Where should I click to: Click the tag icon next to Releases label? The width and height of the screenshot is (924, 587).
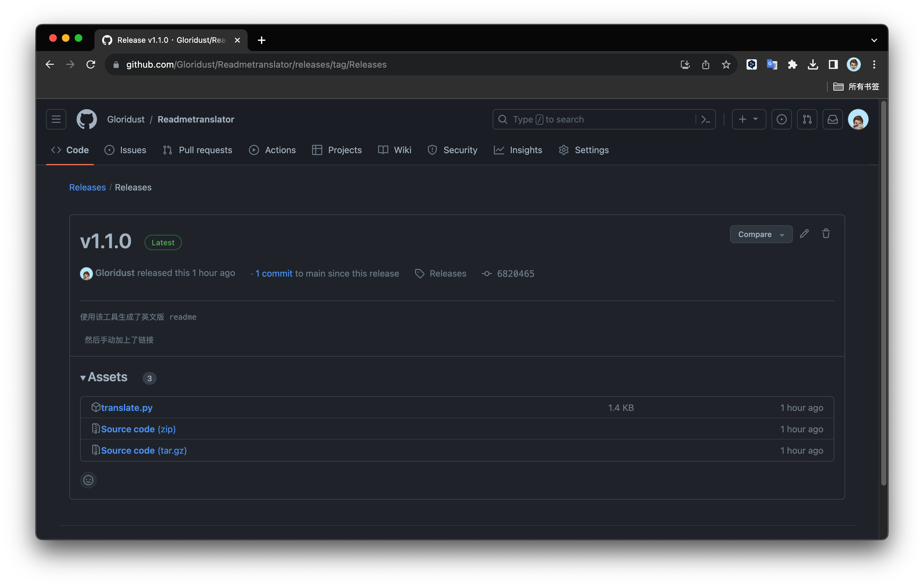tap(419, 273)
